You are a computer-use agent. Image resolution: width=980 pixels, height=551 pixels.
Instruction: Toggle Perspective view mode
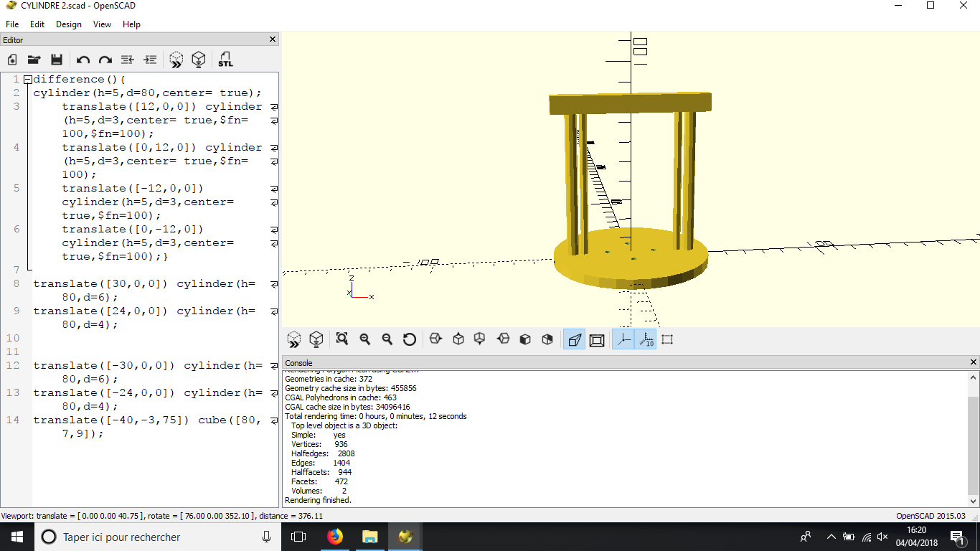[574, 339]
